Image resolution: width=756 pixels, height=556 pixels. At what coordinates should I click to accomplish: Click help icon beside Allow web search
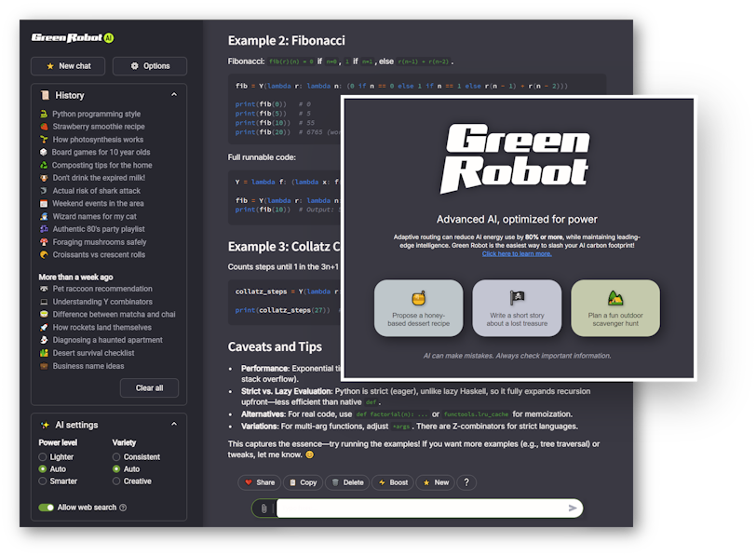123,508
